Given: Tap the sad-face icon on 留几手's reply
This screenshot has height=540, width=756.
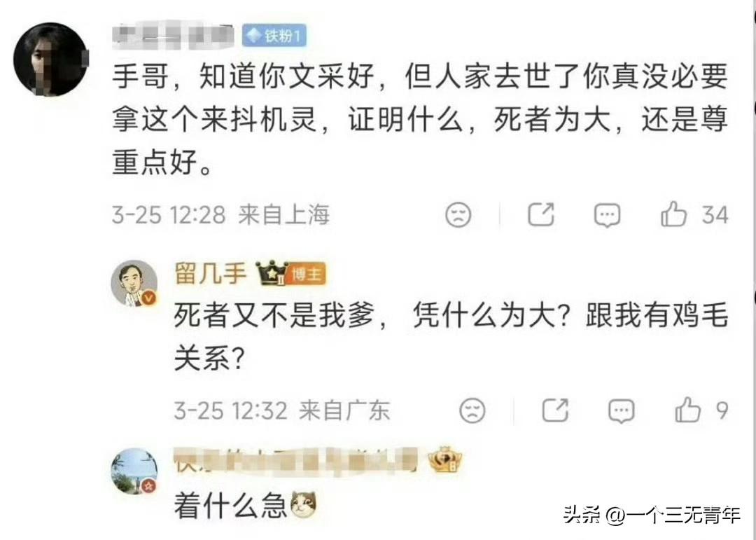Looking at the screenshot, I should tap(472, 410).
